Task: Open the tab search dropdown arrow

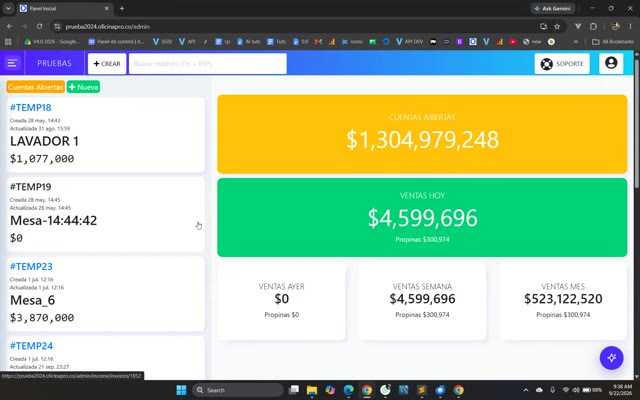Action: point(8,8)
